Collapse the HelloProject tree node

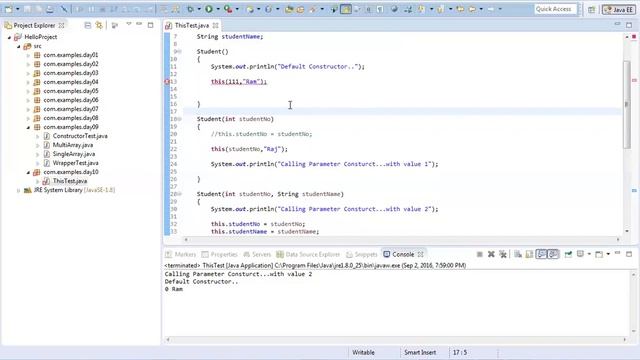pos(9,37)
